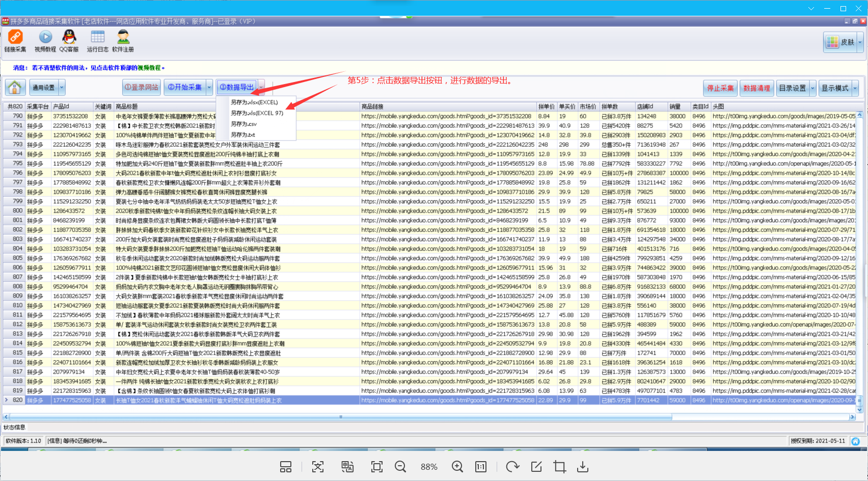The height and width of the screenshot is (481, 868).
Task: Click the vertical scrollbar up arrow
Action: pyautogui.click(x=860, y=115)
